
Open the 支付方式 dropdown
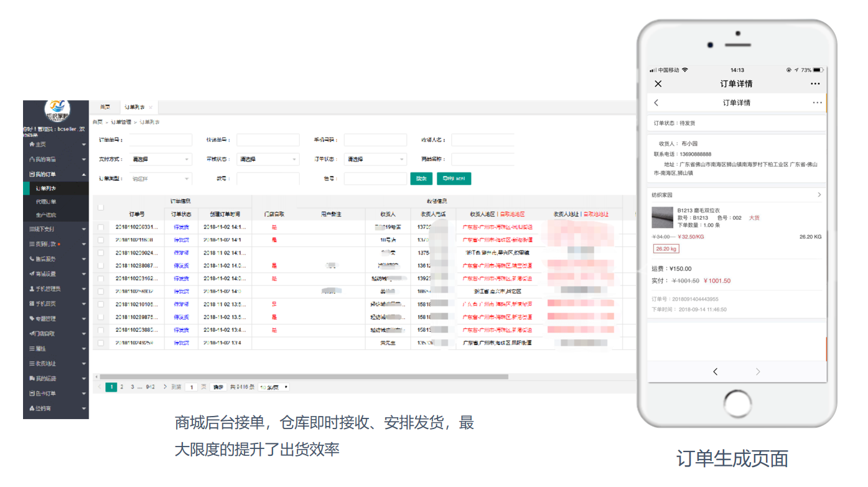[161, 159]
